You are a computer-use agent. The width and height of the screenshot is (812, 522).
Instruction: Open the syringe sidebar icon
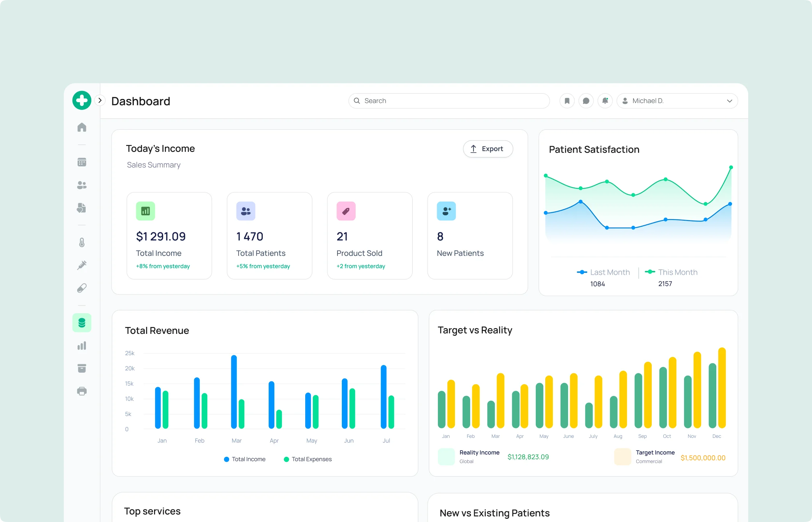point(82,265)
